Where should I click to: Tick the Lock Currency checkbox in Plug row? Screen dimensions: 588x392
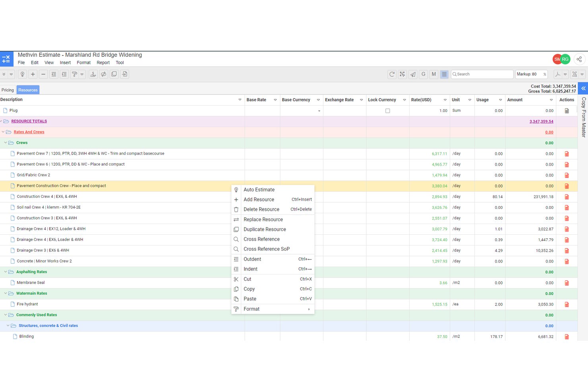point(388,111)
